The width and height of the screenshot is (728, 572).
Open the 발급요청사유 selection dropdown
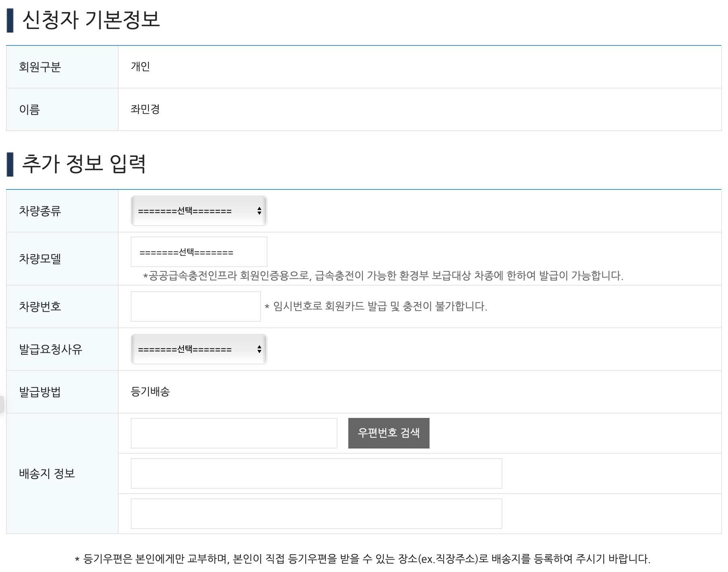click(199, 348)
